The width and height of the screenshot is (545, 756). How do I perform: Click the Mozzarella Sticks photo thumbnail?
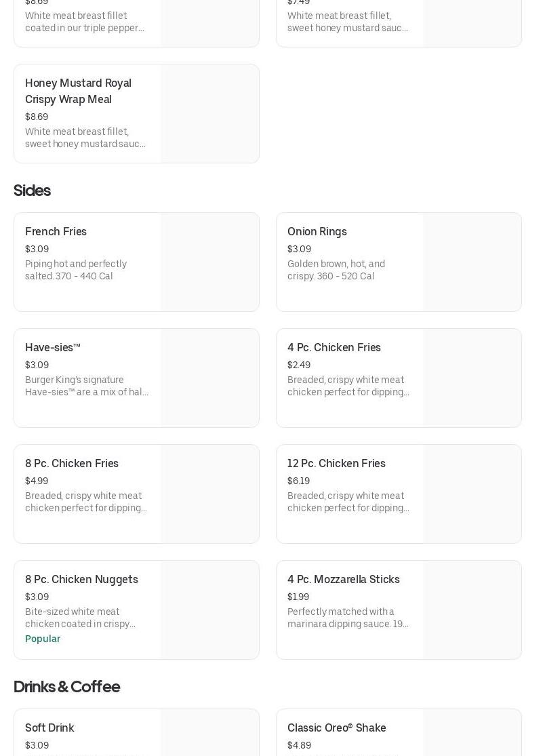(x=472, y=610)
